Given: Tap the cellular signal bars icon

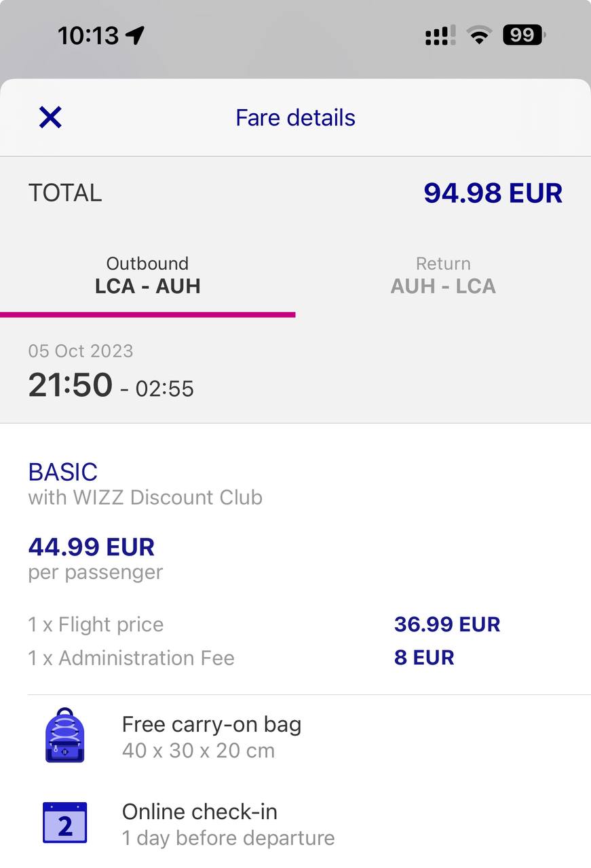Looking at the screenshot, I should click(440, 35).
